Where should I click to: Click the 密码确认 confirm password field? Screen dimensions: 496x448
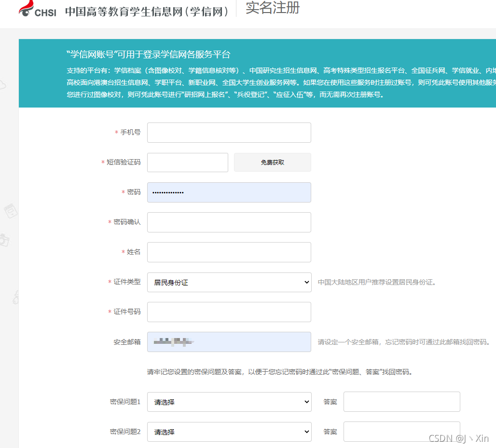click(229, 222)
